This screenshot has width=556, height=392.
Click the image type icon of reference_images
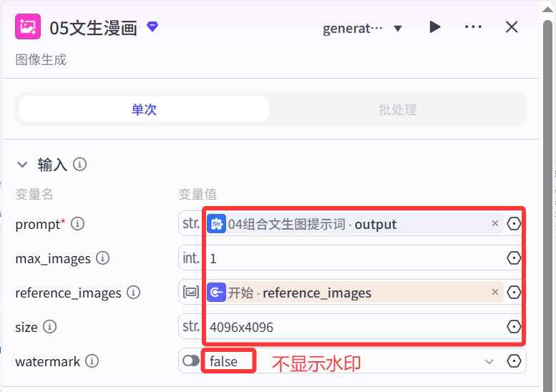pos(191,293)
